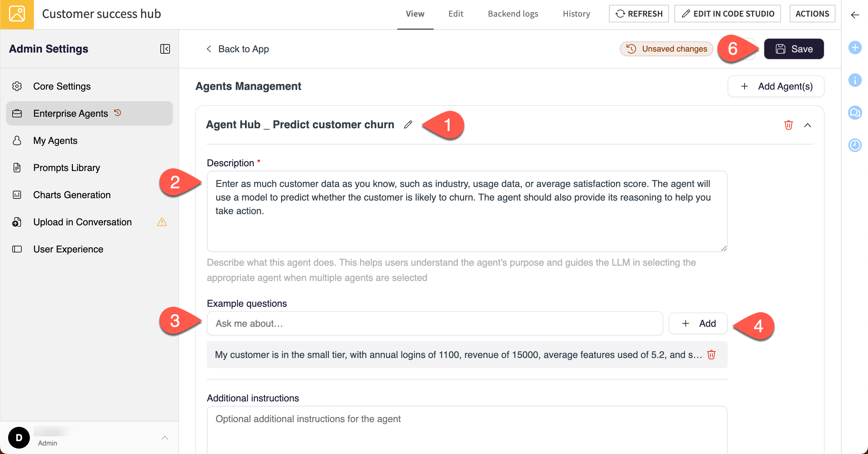Open the History tab

point(576,14)
